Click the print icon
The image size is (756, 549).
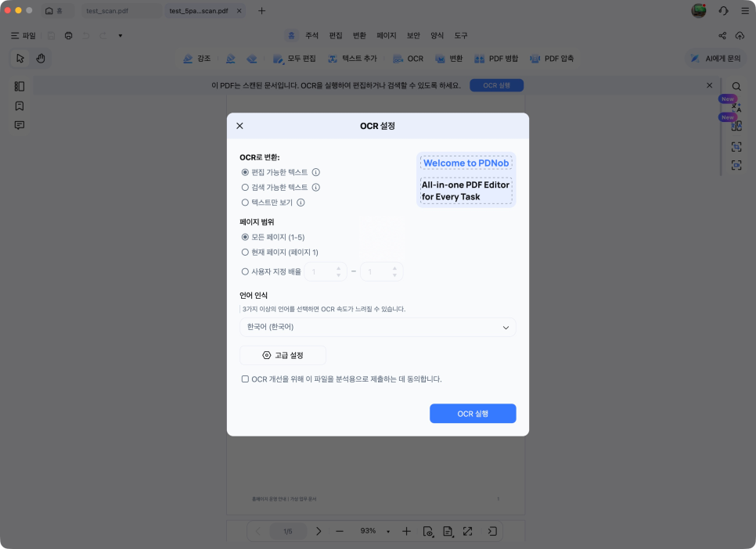coord(68,36)
